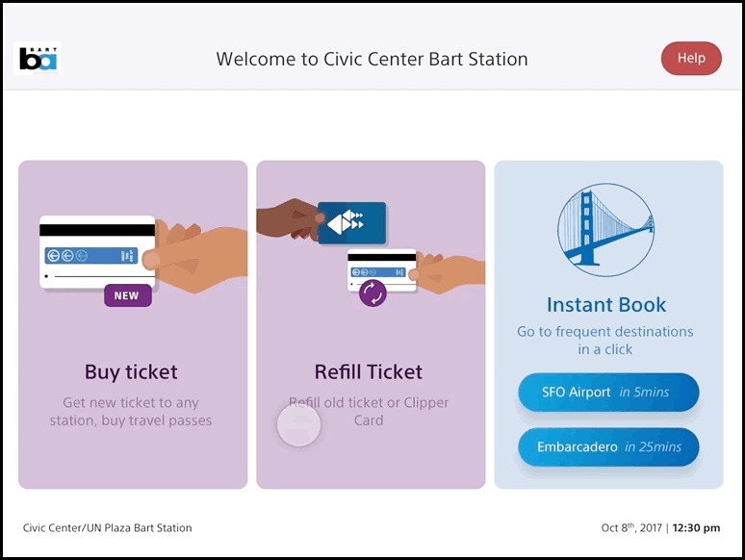Viewport: 745px width, 560px height.
Task: Tap the purple NEW badge
Action: pyautogui.click(x=127, y=296)
